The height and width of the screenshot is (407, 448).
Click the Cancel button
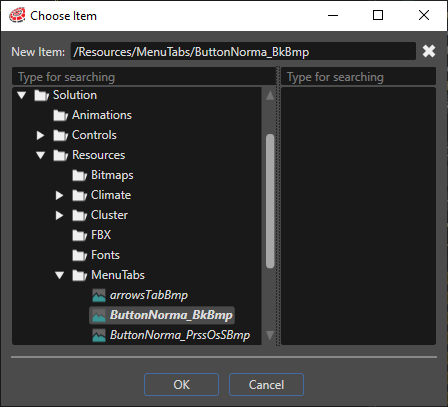(266, 385)
